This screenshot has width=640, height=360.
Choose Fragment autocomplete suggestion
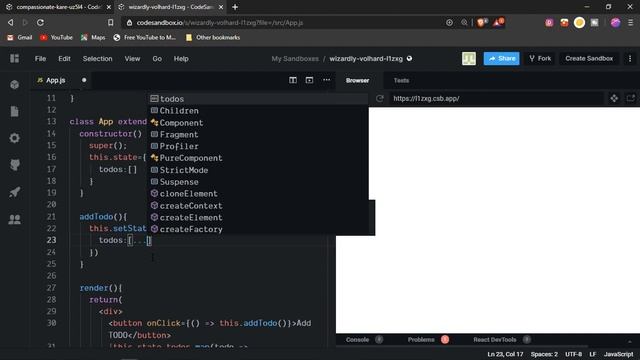[x=258, y=134]
